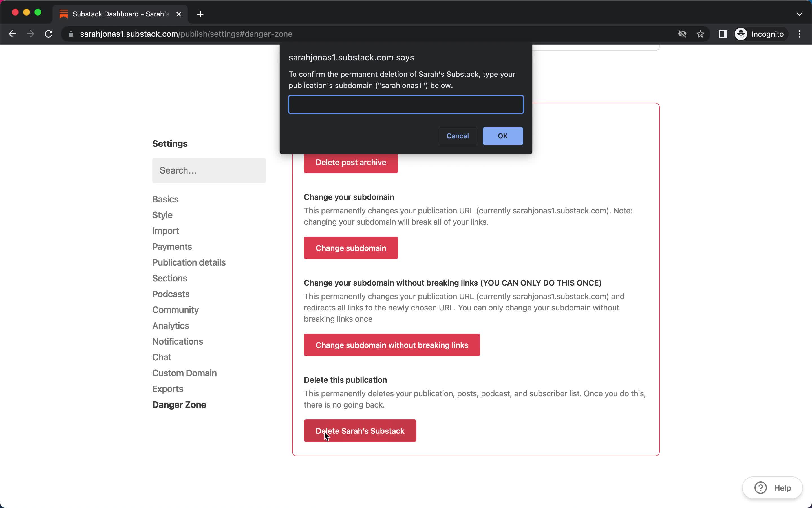Click Delete Sarah's Substack button
This screenshot has width=812, height=508.
[360, 431]
